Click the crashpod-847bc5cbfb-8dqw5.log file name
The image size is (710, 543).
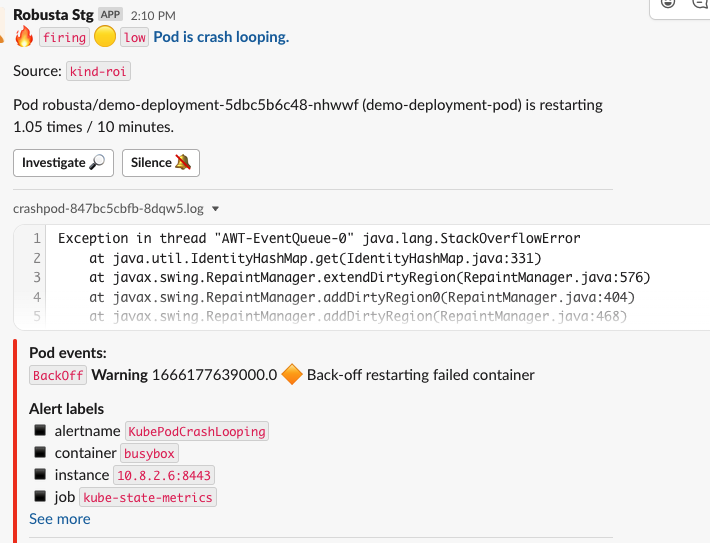click(x=108, y=209)
